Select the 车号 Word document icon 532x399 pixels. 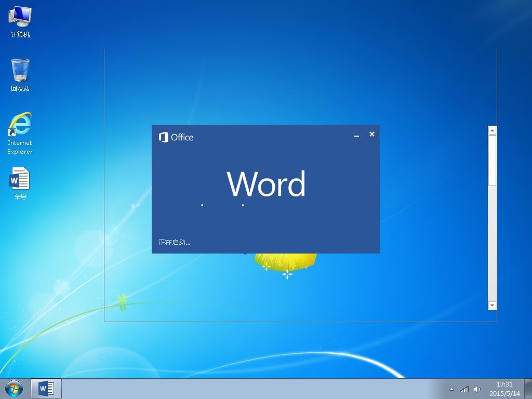(20, 183)
